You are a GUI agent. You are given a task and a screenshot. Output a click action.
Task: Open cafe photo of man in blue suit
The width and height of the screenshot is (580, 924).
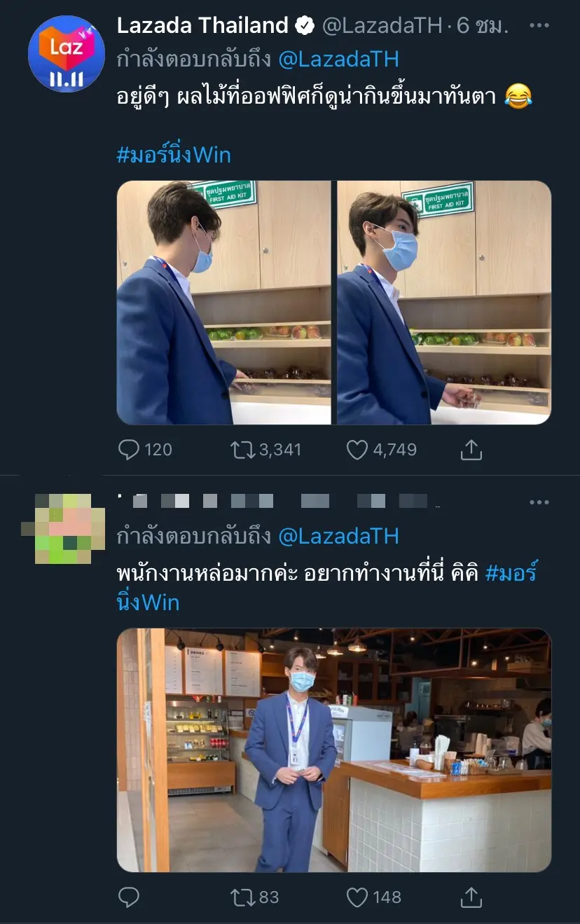tap(333, 750)
